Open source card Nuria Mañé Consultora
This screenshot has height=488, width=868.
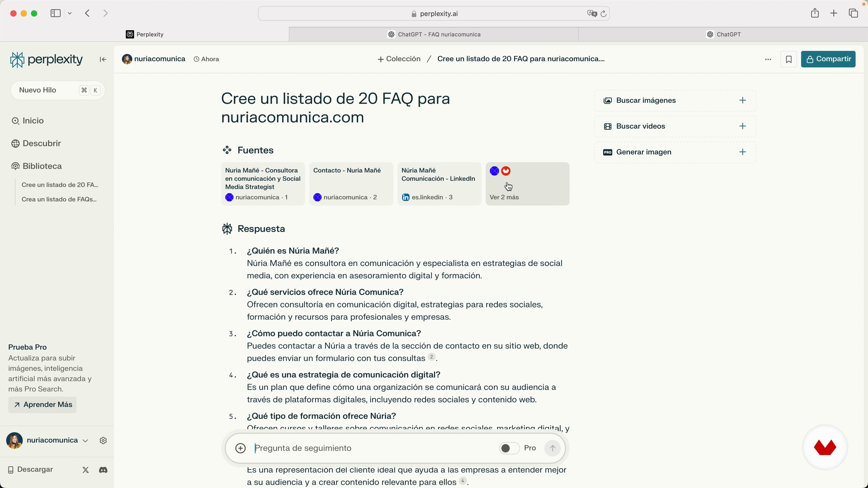[x=263, y=184]
